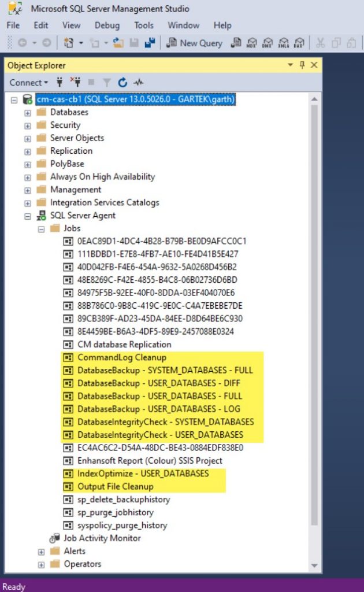
Task: Collapse the Jobs folder node
Action: [x=41, y=228]
